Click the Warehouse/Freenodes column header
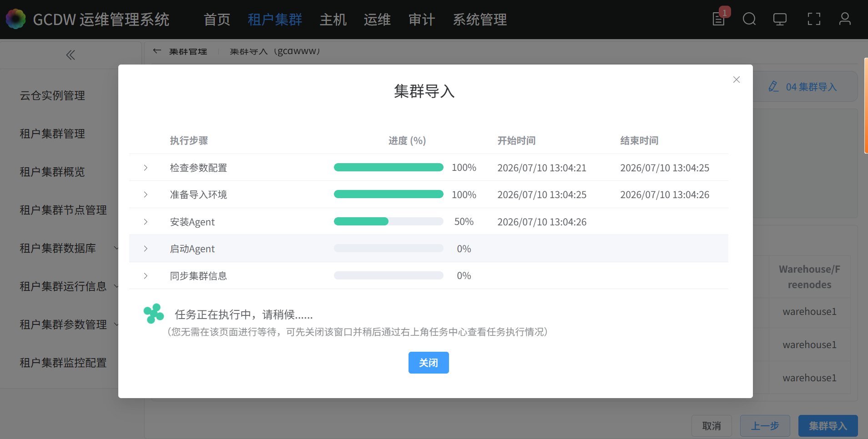The height and width of the screenshot is (439, 868). (809, 277)
